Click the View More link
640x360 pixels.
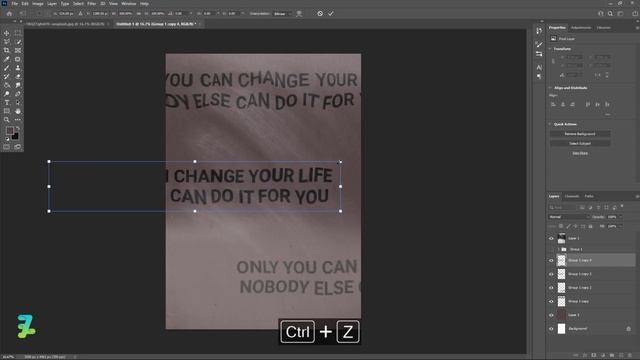tap(580, 153)
